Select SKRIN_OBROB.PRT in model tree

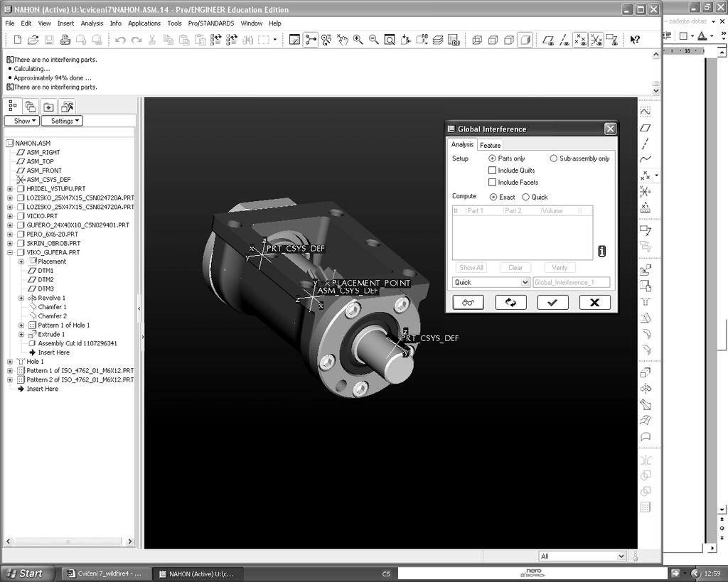point(53,243)
